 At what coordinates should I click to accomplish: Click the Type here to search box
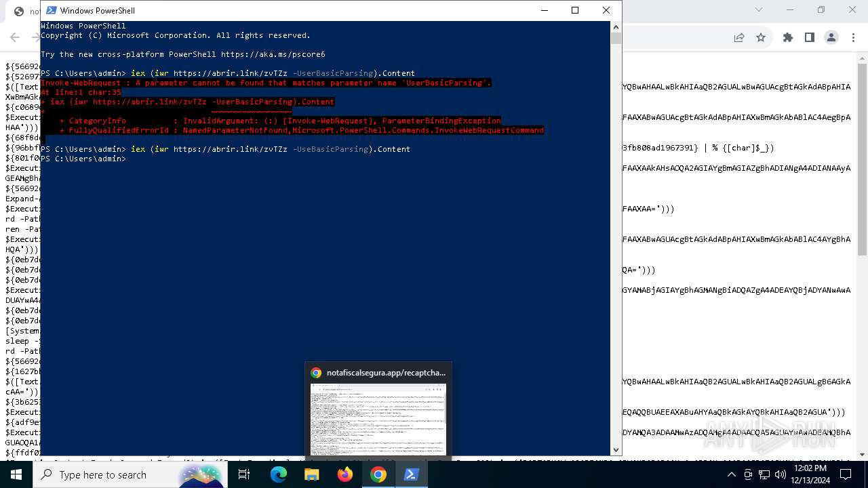[x=129, y=474]
